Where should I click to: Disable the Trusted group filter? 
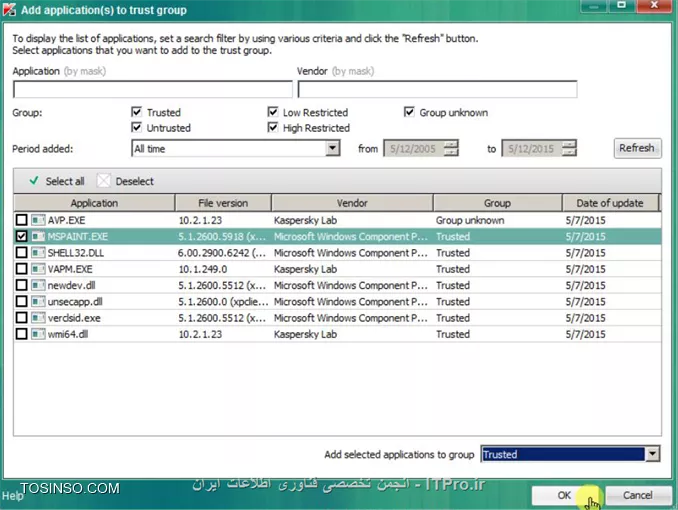coord(137,112)
